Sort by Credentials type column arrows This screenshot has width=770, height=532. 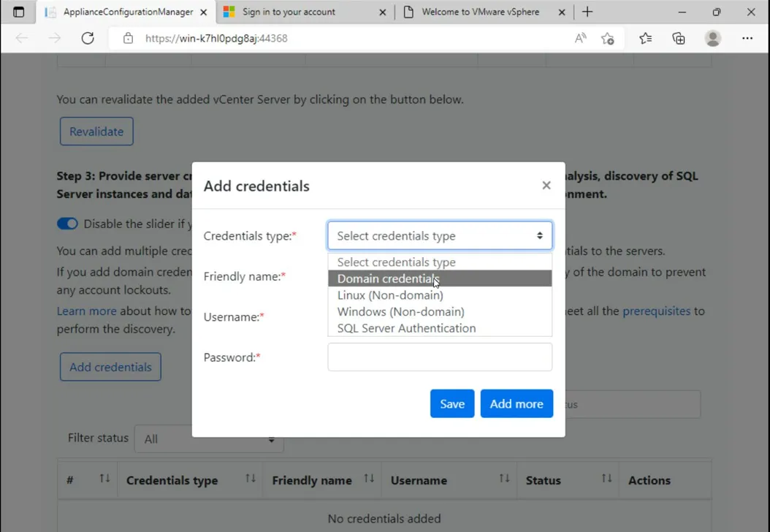[x=251, y=479]
